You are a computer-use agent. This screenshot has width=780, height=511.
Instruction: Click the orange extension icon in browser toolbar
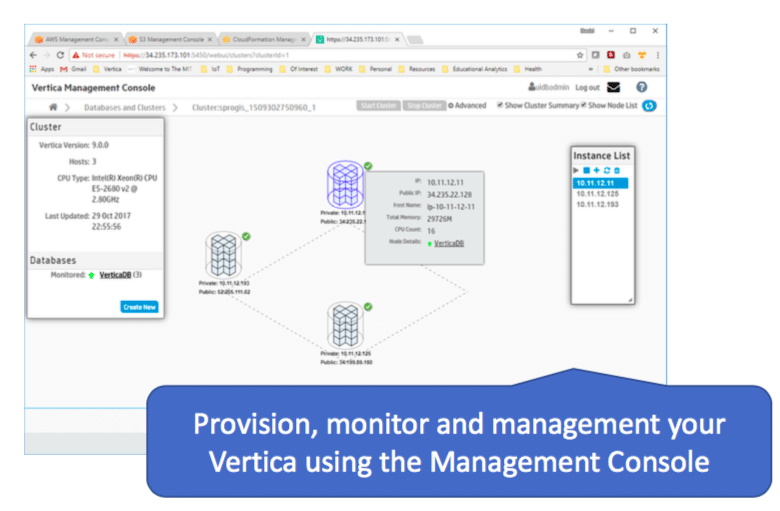642,55
